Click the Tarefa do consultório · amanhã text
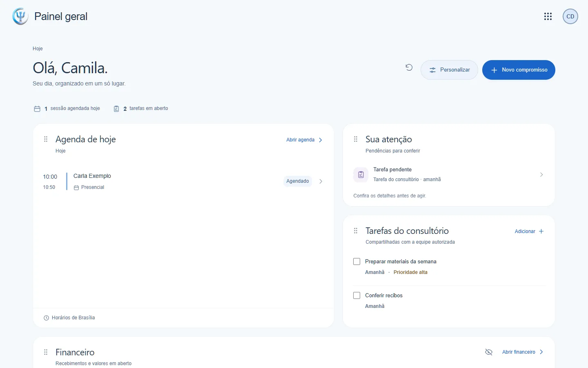588x368 pixels. coord(407,180)
